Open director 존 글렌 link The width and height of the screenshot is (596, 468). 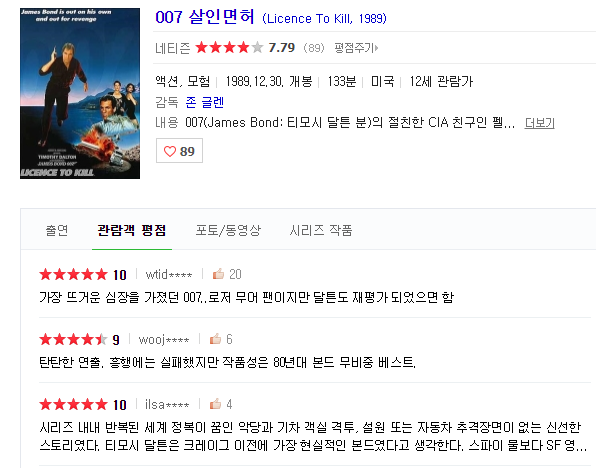tap(205, 102)
